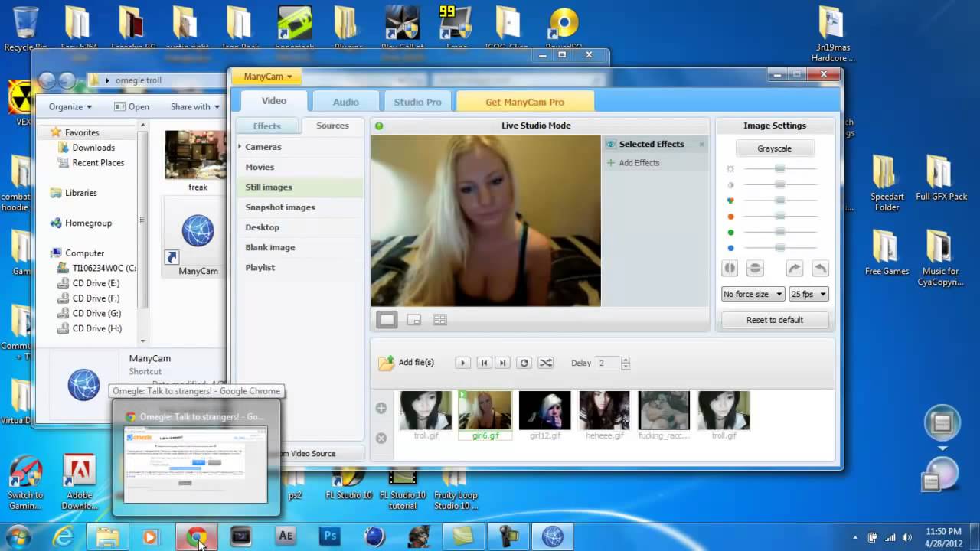The image size is (980, 551).
Task: Increase the Delay stepper value
Action: click(x=626, y=360)
